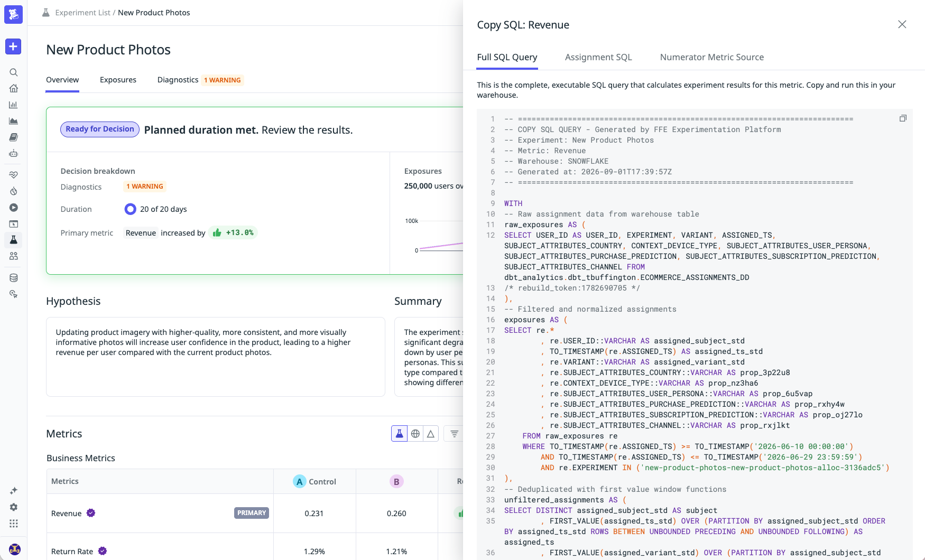Viewport: 925px width, 560px height.
Task: Click verified badge next to Return Rate
Action: 103,551
